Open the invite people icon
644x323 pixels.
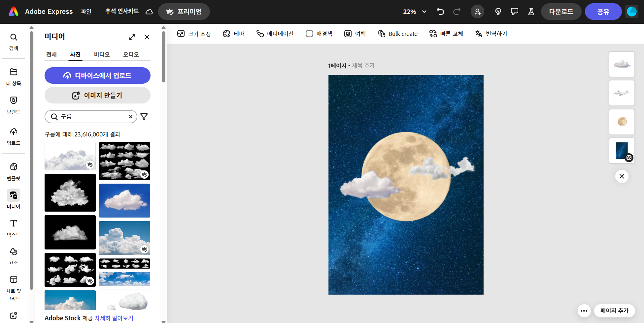coord(477,12)
